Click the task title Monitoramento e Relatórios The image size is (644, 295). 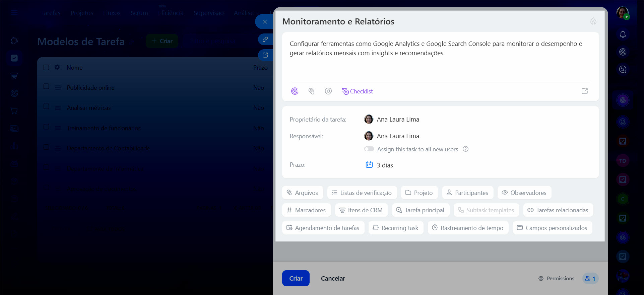338,21
